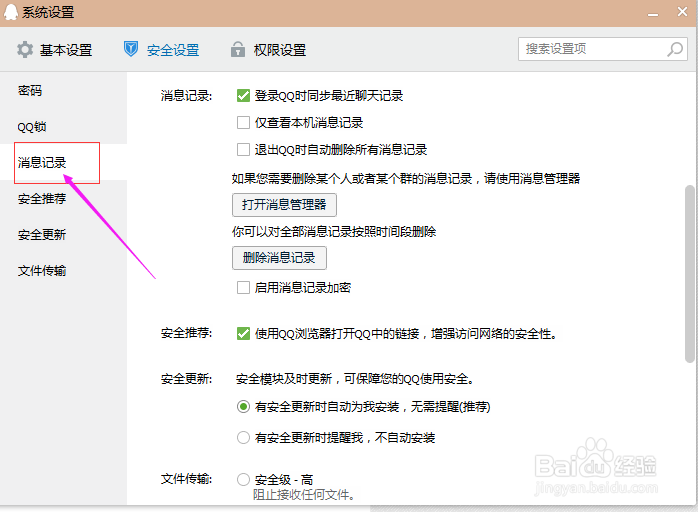
Task: Open the 基本设置 tab
Action: coord(54,50)
